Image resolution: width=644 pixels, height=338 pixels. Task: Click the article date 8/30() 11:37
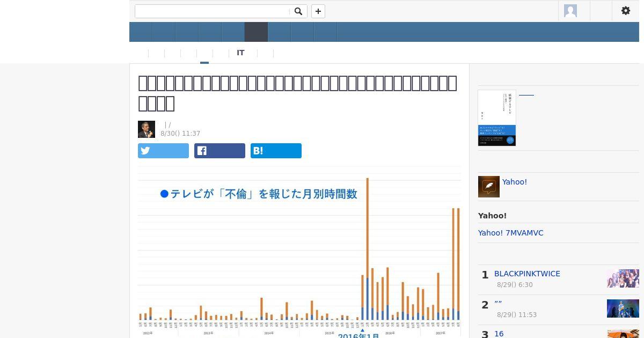(180, 134)
